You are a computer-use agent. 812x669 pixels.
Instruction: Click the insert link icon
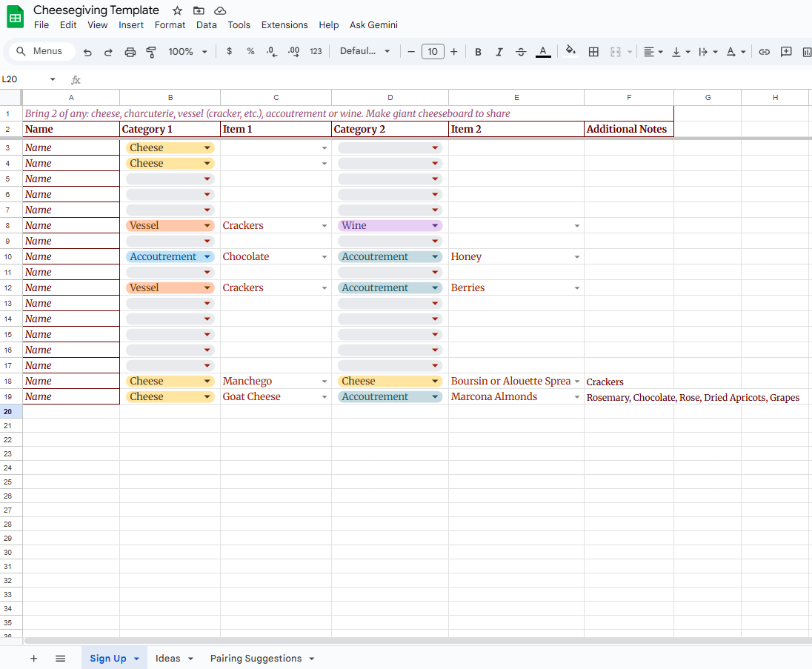tap(764, 52)
